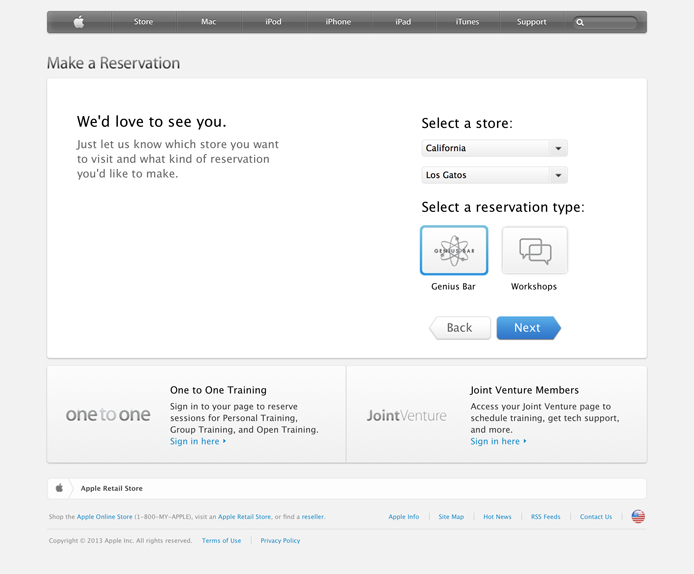Sign in for One to One Training
The height and width of the screenshot is (574, 694).
point(197,441)
